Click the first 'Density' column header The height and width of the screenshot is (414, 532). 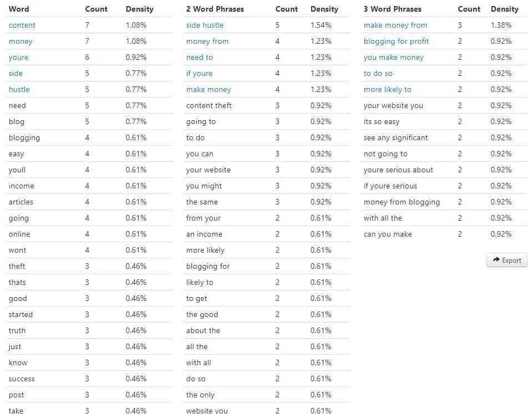click(x=140, y=9)
